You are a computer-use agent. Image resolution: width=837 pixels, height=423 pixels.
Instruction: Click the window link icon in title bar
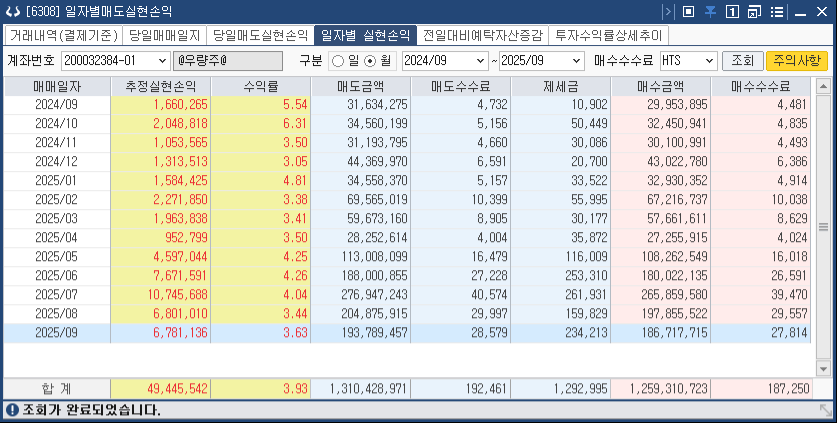click(754, 12)
